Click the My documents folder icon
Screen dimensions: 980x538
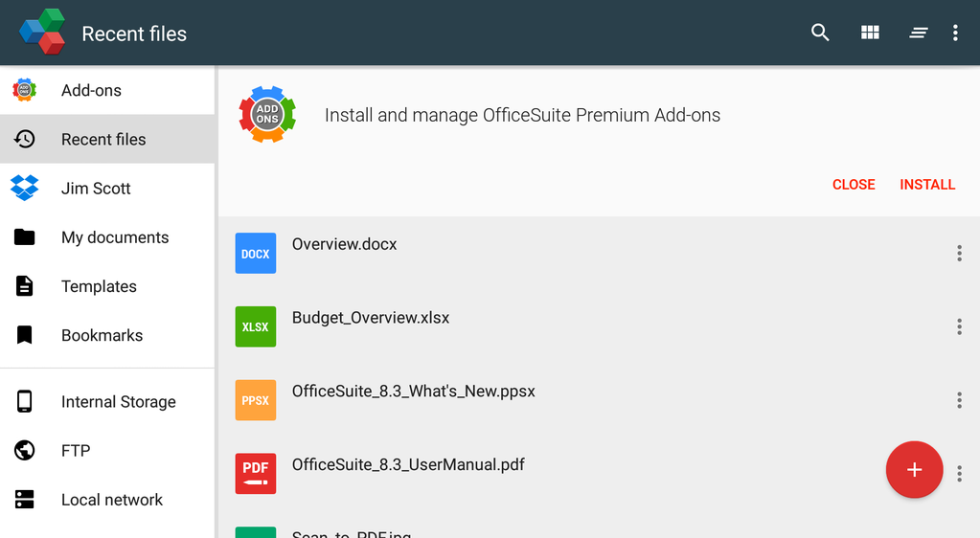click(x=24, y=236)
